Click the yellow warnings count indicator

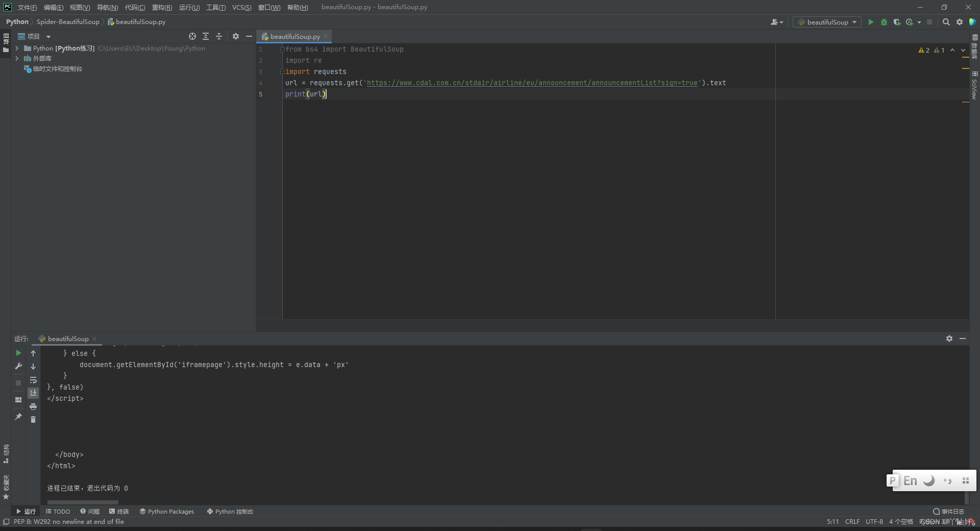pos(924,50)
